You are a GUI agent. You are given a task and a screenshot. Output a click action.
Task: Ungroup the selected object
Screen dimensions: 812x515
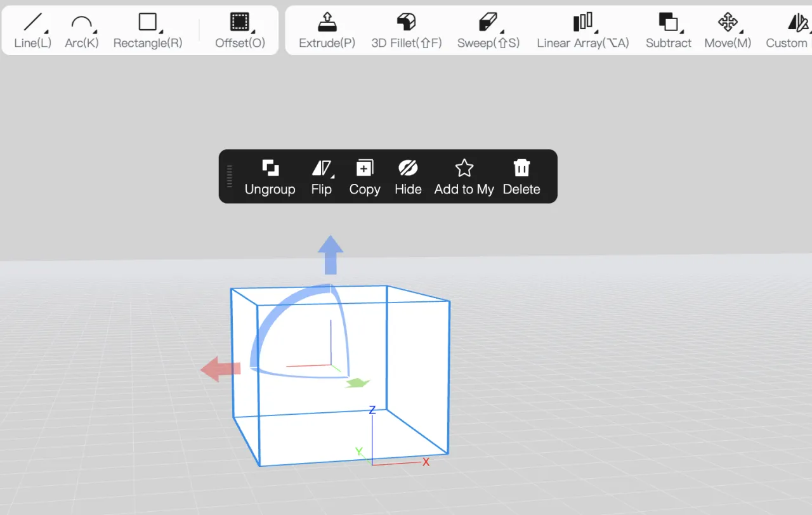click(x=270, y=176)
